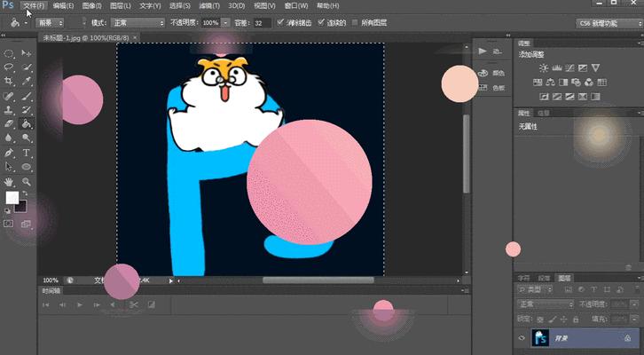Open the File menu
This screenshot has width=644, height=355.
[34, 5]
